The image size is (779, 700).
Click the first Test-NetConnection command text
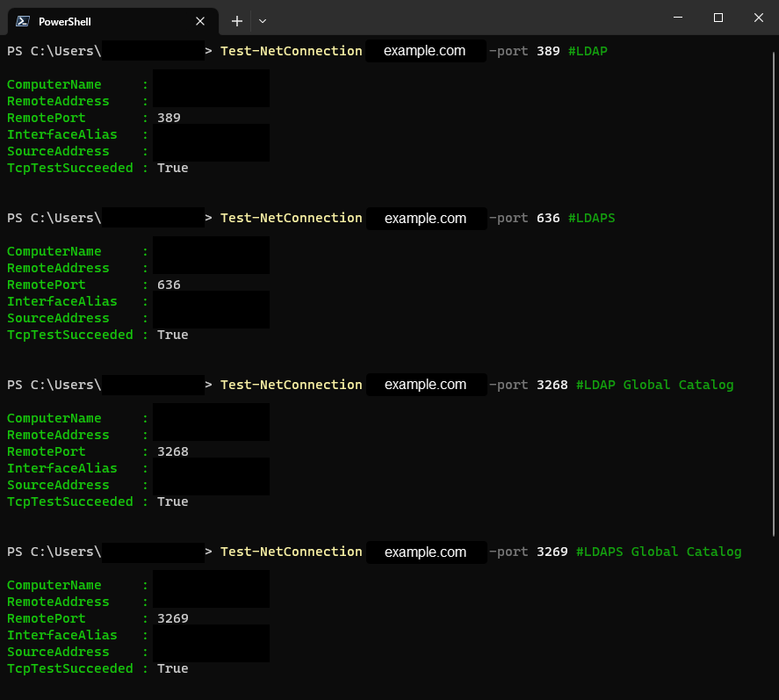click(291, 51)
